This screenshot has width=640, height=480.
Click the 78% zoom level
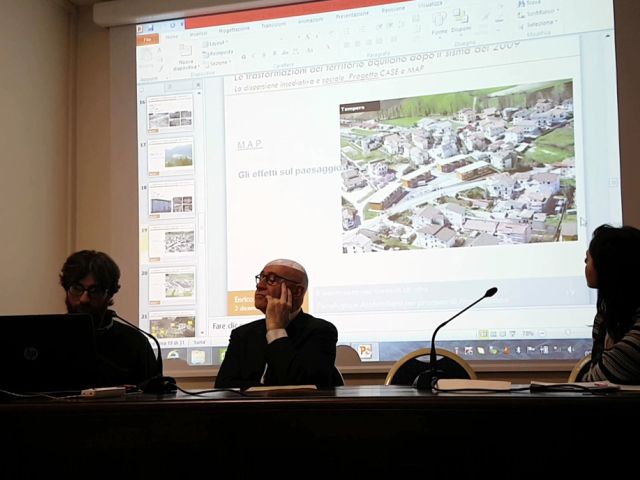point(528,333)
